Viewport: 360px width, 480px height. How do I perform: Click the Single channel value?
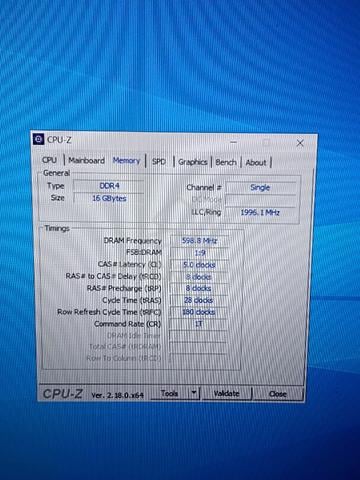click(260, 188)
